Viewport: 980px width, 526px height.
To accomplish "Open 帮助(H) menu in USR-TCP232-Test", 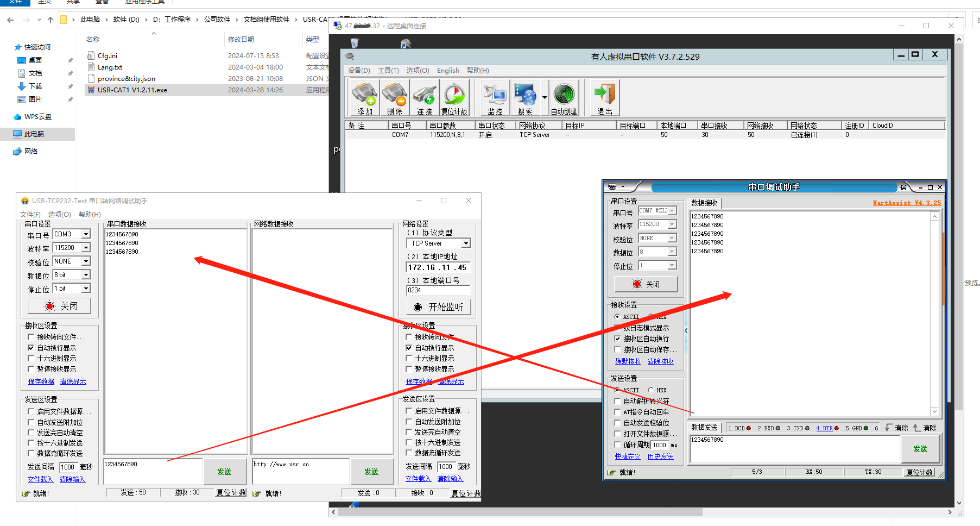I will pos(90,215).
